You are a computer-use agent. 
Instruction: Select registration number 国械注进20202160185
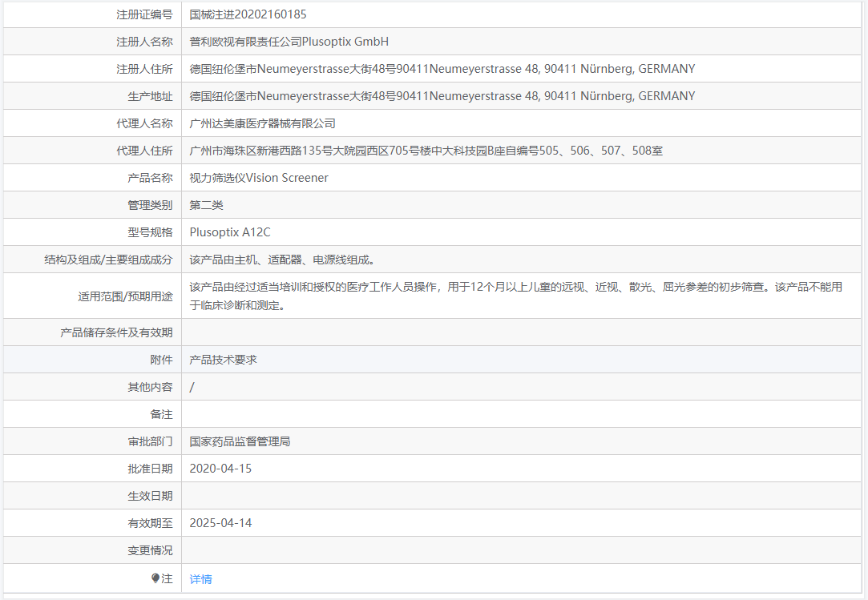click(x=248, y=14)
